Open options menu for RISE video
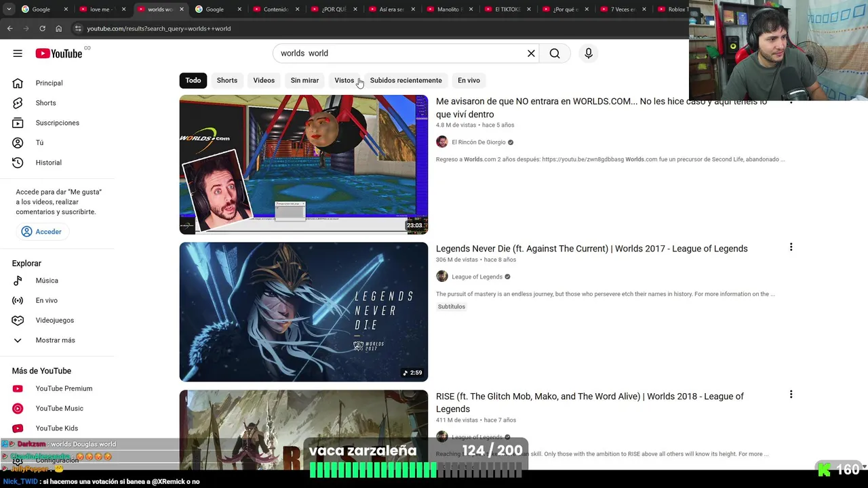The height and width of the screenshot is (488, 868). point(791,394)
